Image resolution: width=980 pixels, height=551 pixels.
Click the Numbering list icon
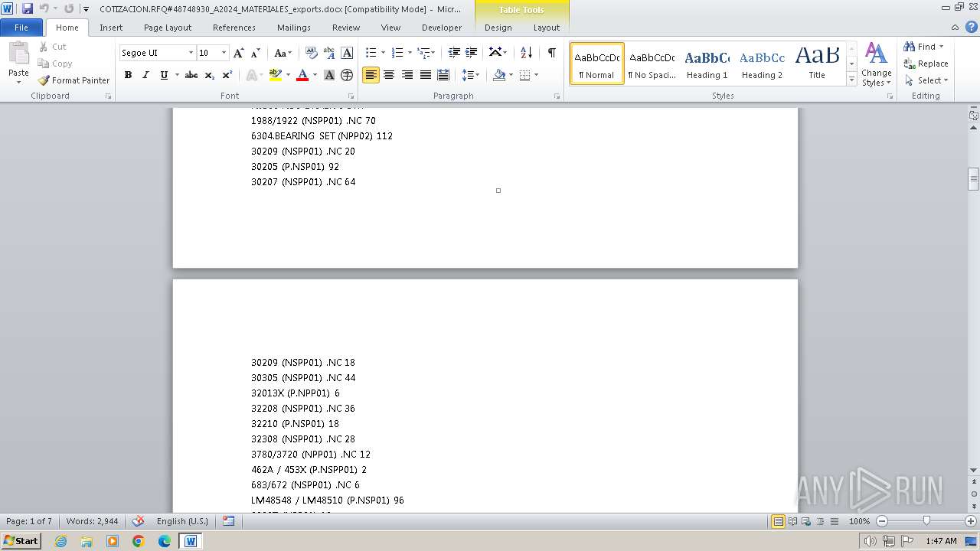(x=397, y=53)
